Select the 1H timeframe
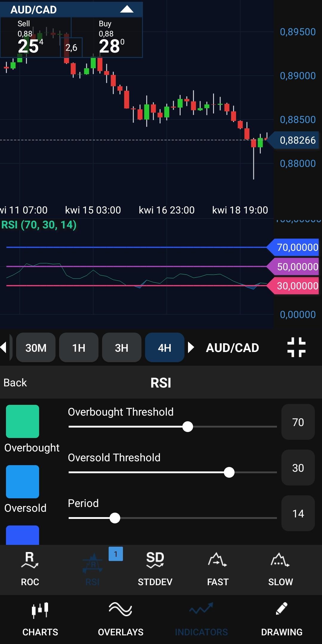The height and width of the screenshot is (644, 322). (79, 348)
